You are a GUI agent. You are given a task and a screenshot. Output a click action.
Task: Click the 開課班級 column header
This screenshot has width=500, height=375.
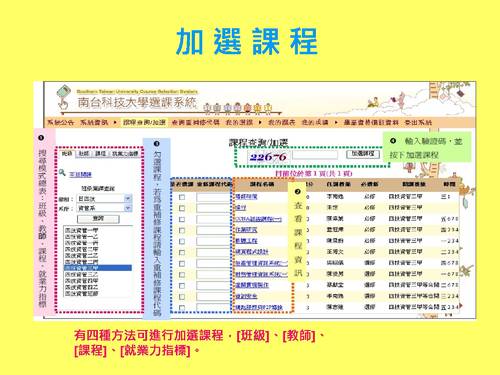[414, 184]
